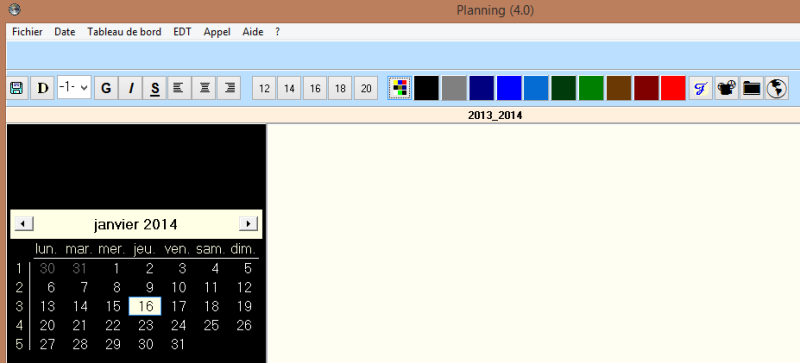
Task: Open the multicolor palette icon
Action: [x=399, y=88]
